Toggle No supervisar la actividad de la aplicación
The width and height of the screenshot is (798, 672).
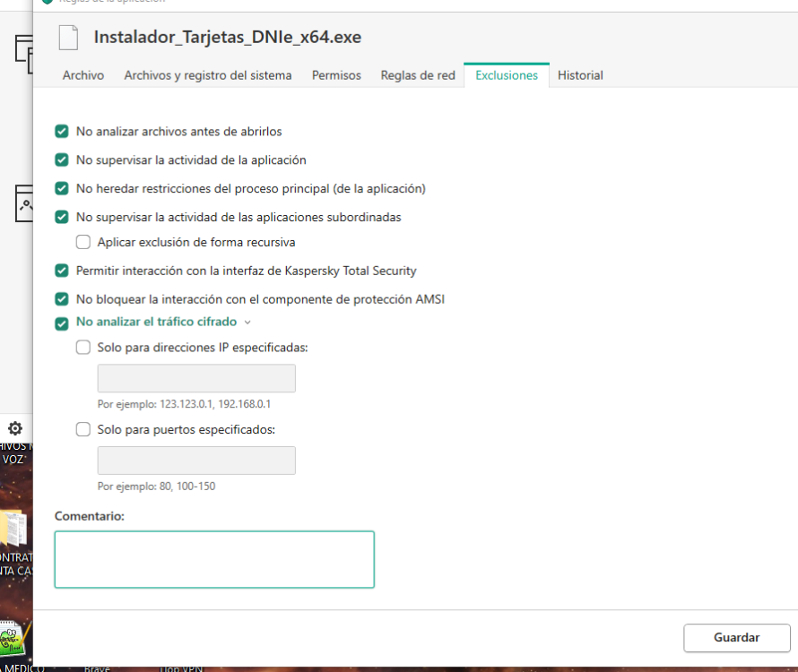coord(62,159)
